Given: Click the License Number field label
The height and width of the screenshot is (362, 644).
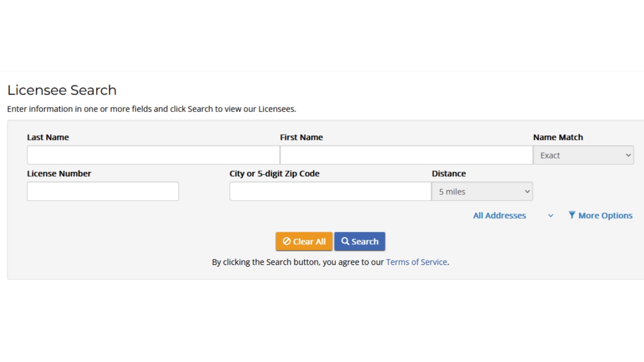Looking at the screenshot, I should pyautogui.click(x=59, y=174).
